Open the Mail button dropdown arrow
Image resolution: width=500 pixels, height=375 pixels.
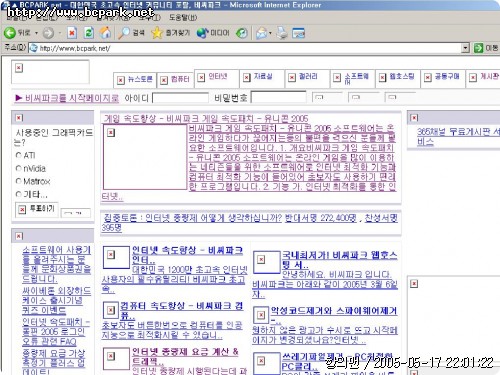tap(270, 33)
